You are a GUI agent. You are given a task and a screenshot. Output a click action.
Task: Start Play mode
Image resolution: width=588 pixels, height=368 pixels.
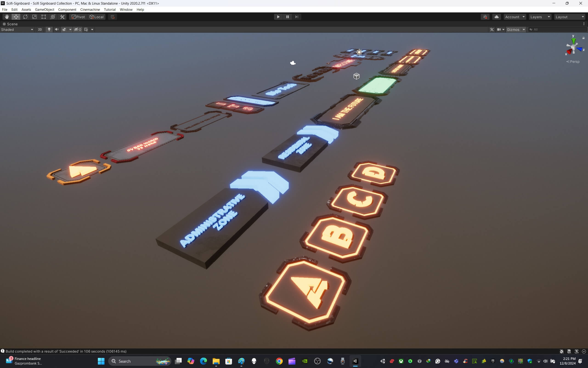coord(278,17)
